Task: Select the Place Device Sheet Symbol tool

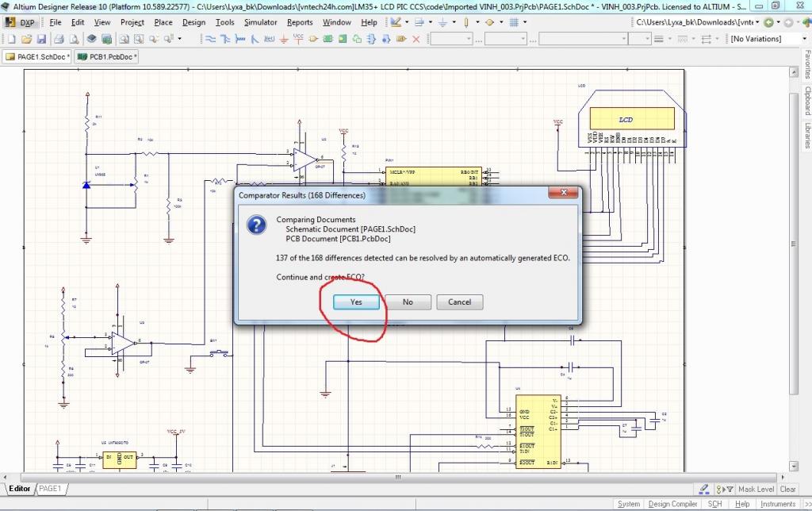Action: coord(357,39)
